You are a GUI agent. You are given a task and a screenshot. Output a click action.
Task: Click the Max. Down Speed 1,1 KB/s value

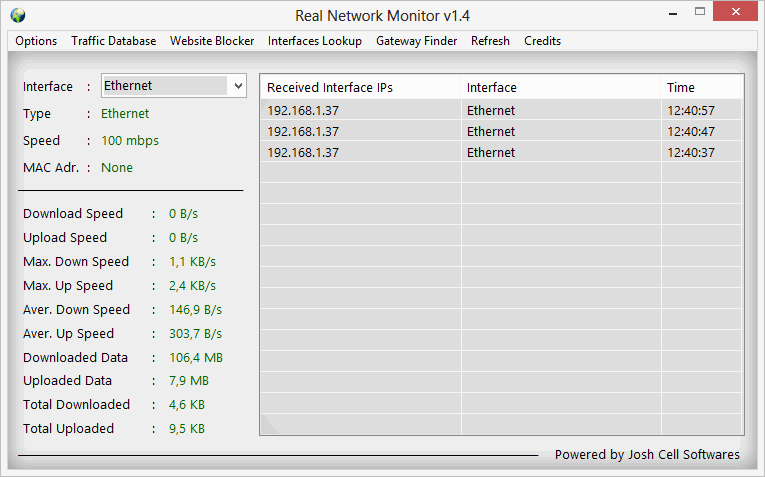[x=192, y=262]
